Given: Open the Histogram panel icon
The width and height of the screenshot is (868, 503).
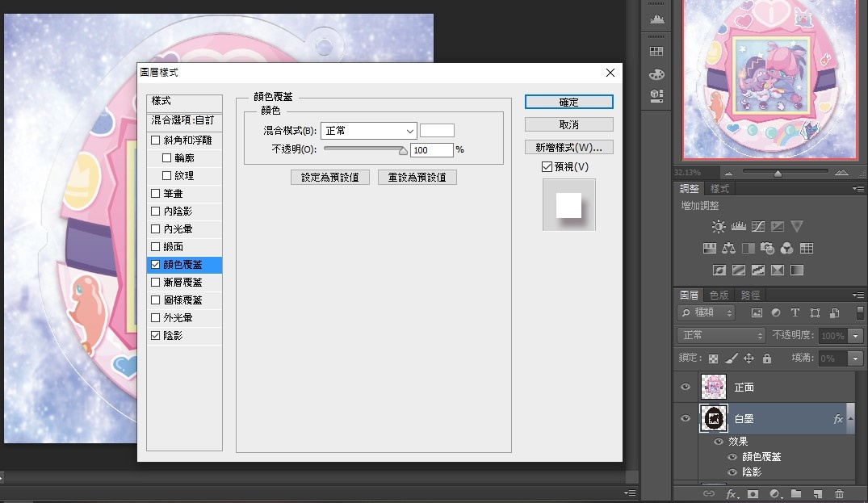Looking at the screenshot, I should [656, 19].
